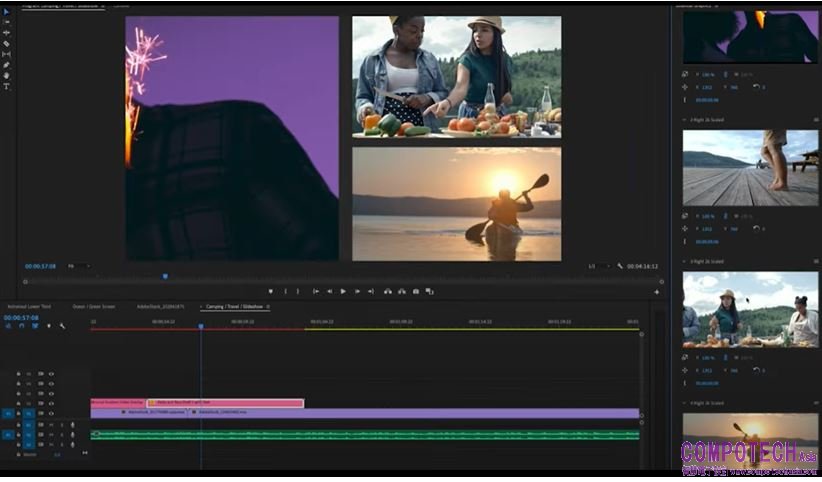Toggle lock on the top video track
This screenshot has width=822, height=482.
pyautogui.click(x=19, y=374)
